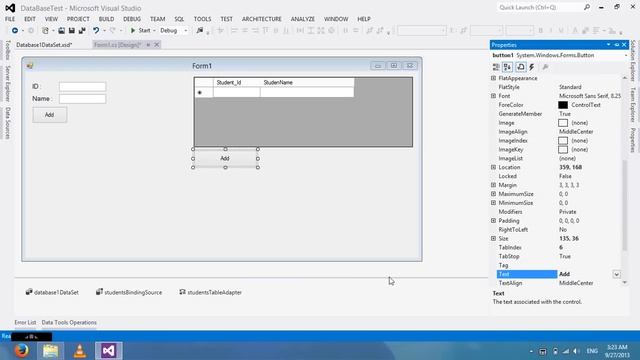
Task: Expand the FlatAppearance property
Action: 493,78
